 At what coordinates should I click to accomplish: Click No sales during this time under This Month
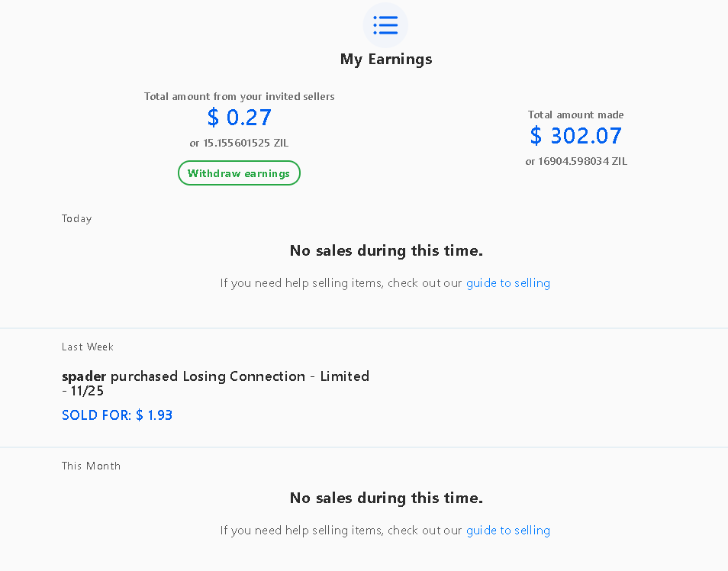(386, 498)
